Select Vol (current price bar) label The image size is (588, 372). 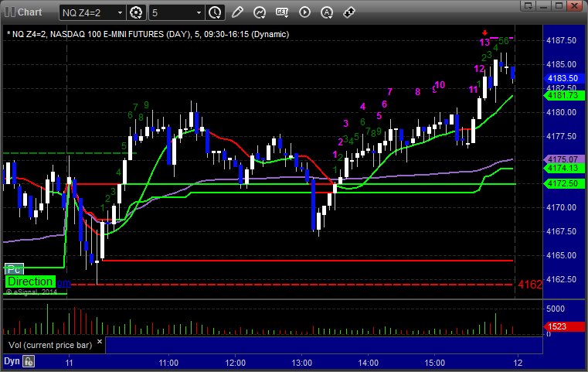pos(50,345)
